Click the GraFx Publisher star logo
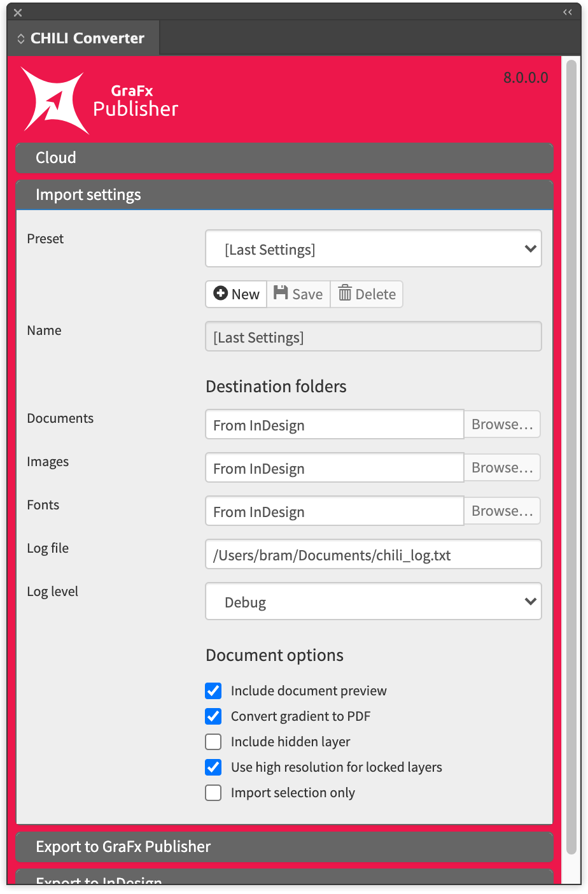This screenshot has width=588, height=894. click(x=55, y=101)
